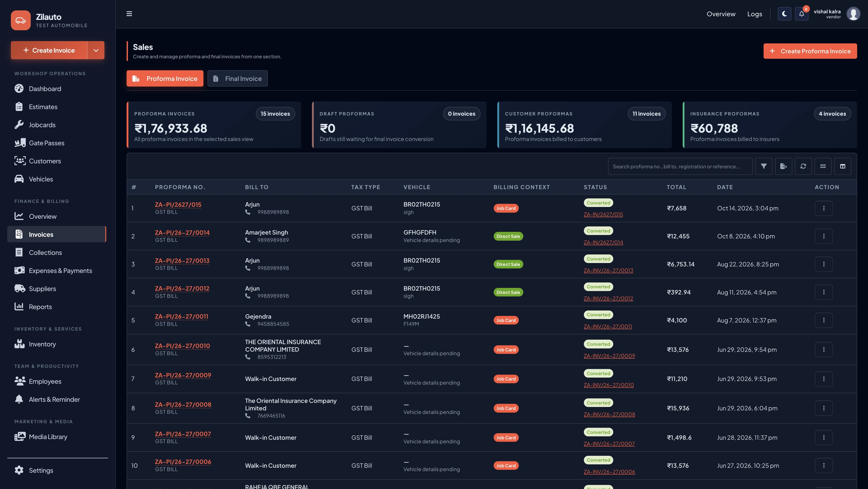Open proforma ZA-PI/26-27/0013 link
The height and width of the screenshot is (489, 868).
click(x=182, y=261)
